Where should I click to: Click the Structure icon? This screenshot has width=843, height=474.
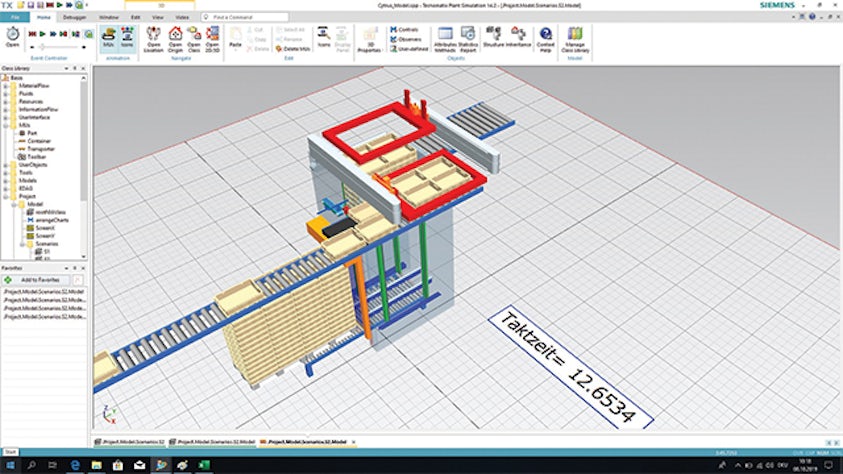(x=493, y=37)
